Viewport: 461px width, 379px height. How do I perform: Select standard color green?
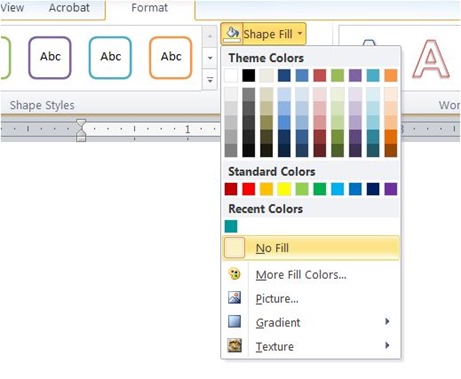(x=320, y=189)
